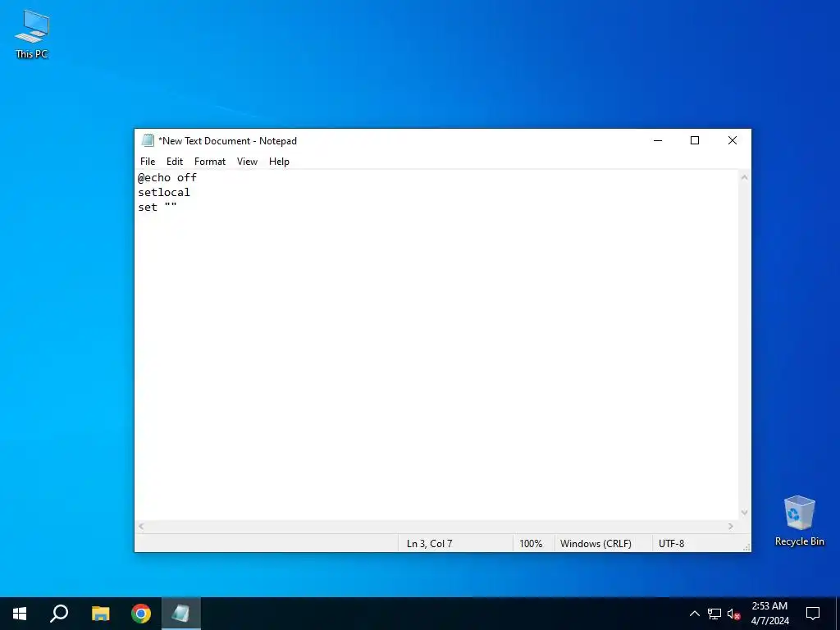Click the vertical scrollbar down arrow
Screen dimensions: 840x630
(x=744, y=513)
